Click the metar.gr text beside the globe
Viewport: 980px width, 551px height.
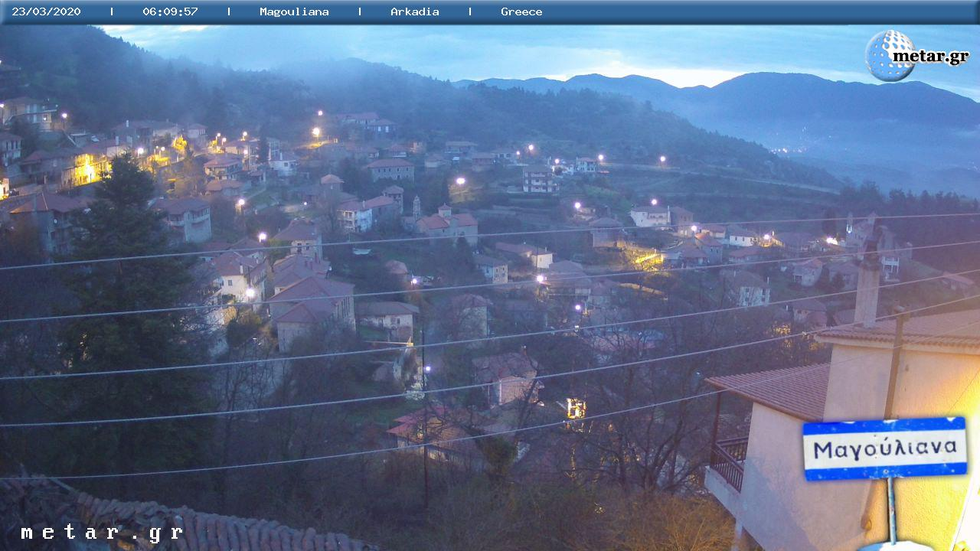point(930,57)
